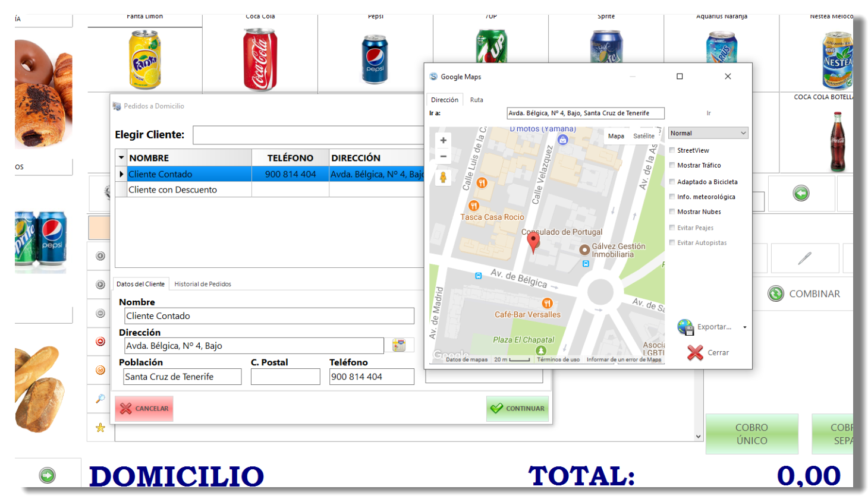This screenshot has width=868, height=502.
Task: Enable the Mostrar Nubes checkbox
Action: tap(672, 211)
